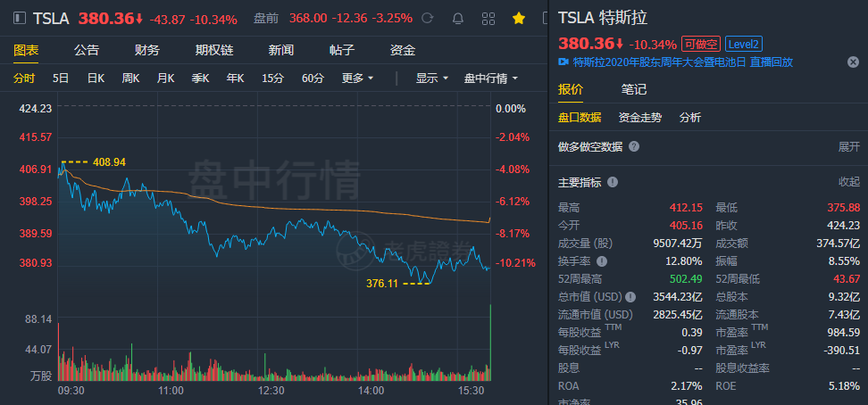The width and height of the screenshot is (868, 405).
Task: Open the grid layout icon
Action: tap(488, 18)
